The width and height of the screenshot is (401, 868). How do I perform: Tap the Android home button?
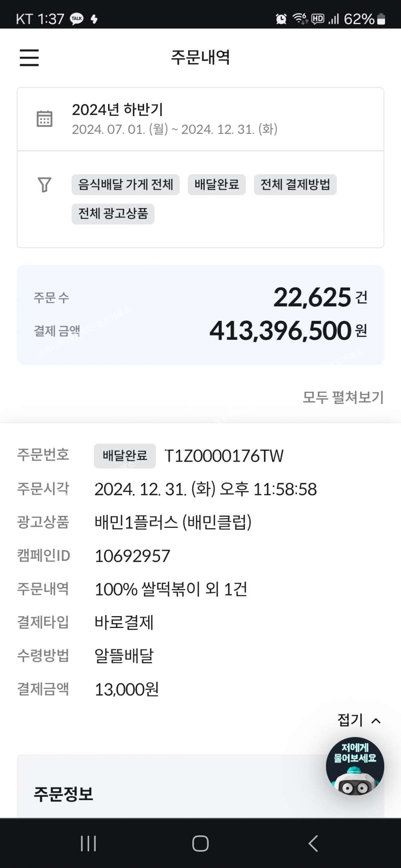click(x=200, y=843)
